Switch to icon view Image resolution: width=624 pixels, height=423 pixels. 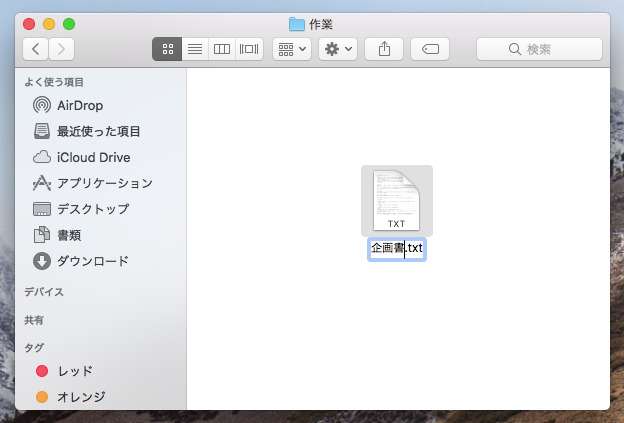(x=167, y=49)
